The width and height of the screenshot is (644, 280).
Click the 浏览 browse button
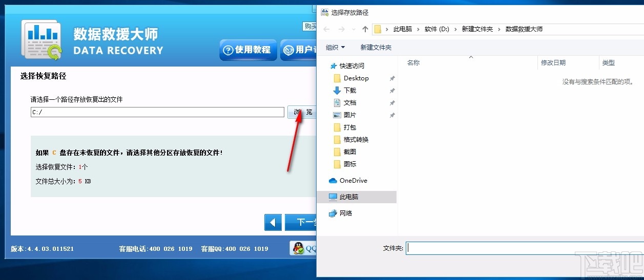tap(302, 112)
